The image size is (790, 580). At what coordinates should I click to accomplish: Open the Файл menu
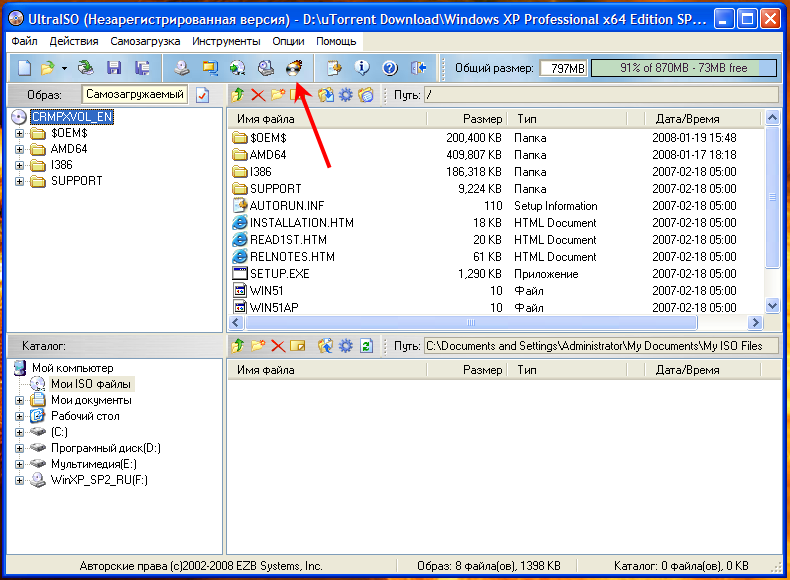point(24,41)
